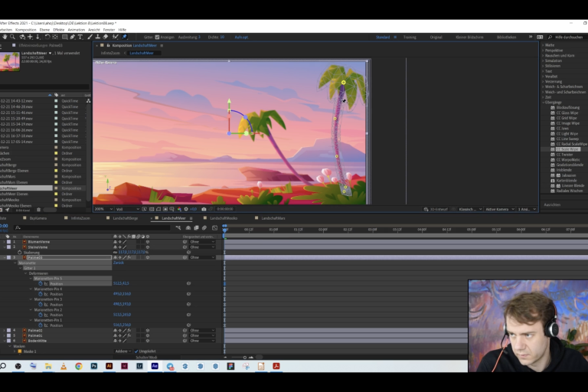Viewport: 588px width, 392px height.
Task: Toggle the Anzeigen checkbox for Gitter
Action: [x=158, y=37]
